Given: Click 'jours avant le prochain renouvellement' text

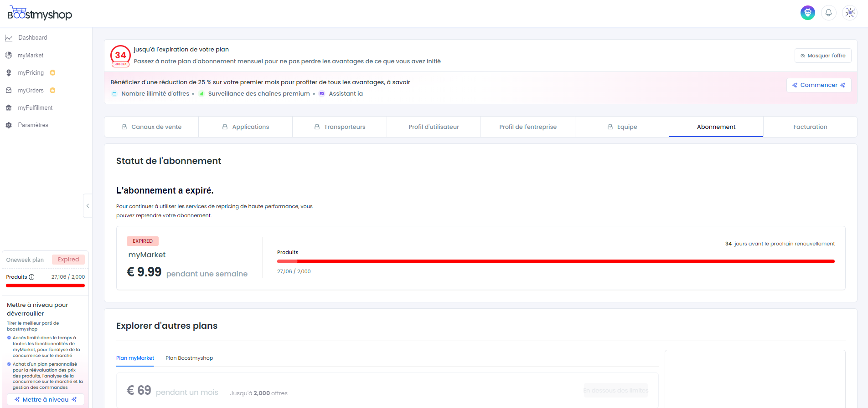Looking at the screenshot, I should 785,244.
